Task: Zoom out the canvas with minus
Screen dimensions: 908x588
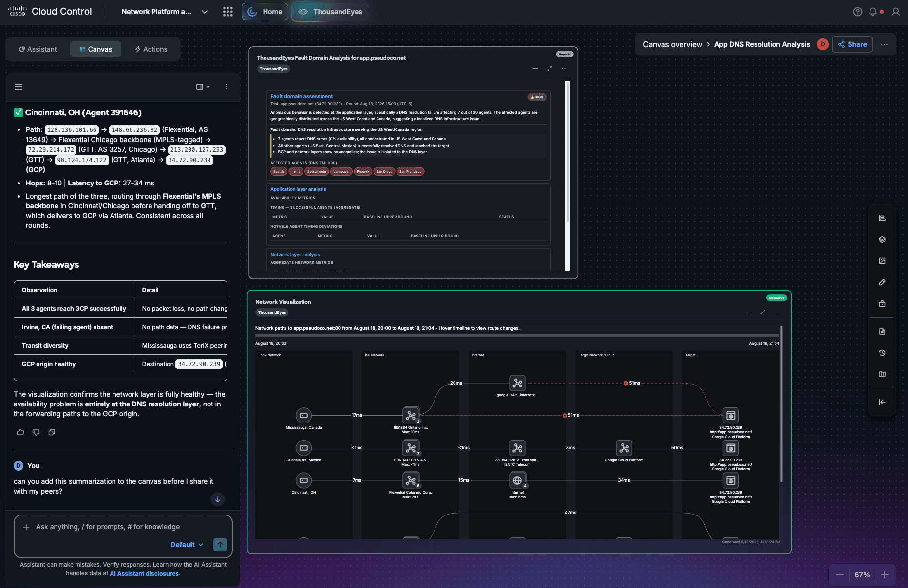Action: coord(840,575)
